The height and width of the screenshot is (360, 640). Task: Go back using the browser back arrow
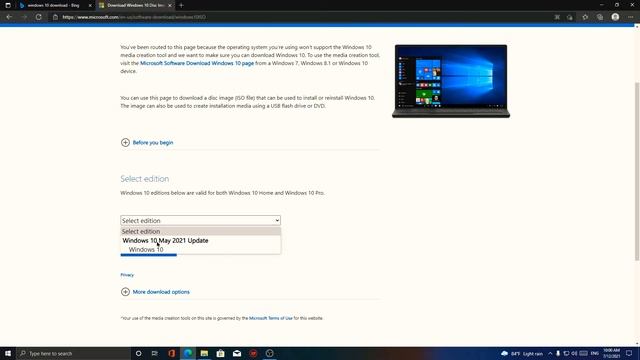coord(9,17)
